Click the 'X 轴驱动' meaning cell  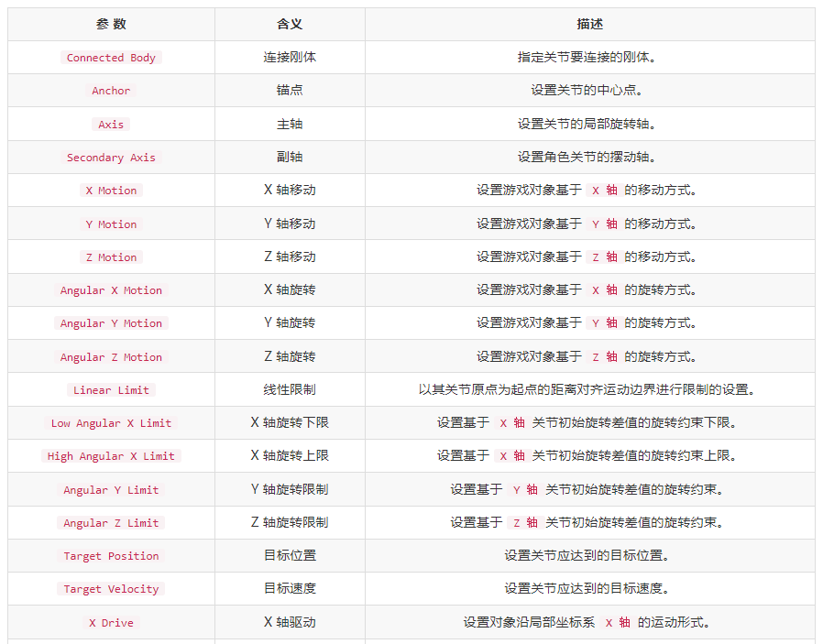click(290, 622)
